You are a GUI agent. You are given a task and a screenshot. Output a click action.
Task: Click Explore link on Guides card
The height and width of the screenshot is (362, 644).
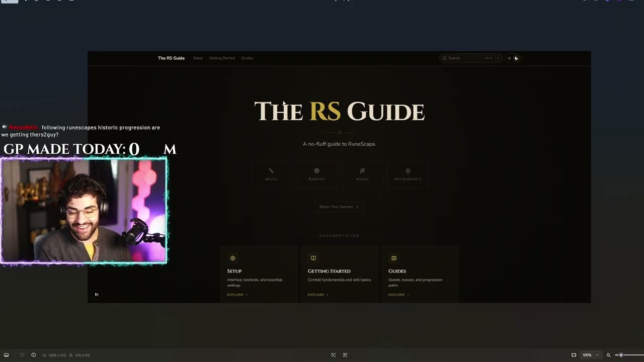pyautogui.click(x=398, y=295)
